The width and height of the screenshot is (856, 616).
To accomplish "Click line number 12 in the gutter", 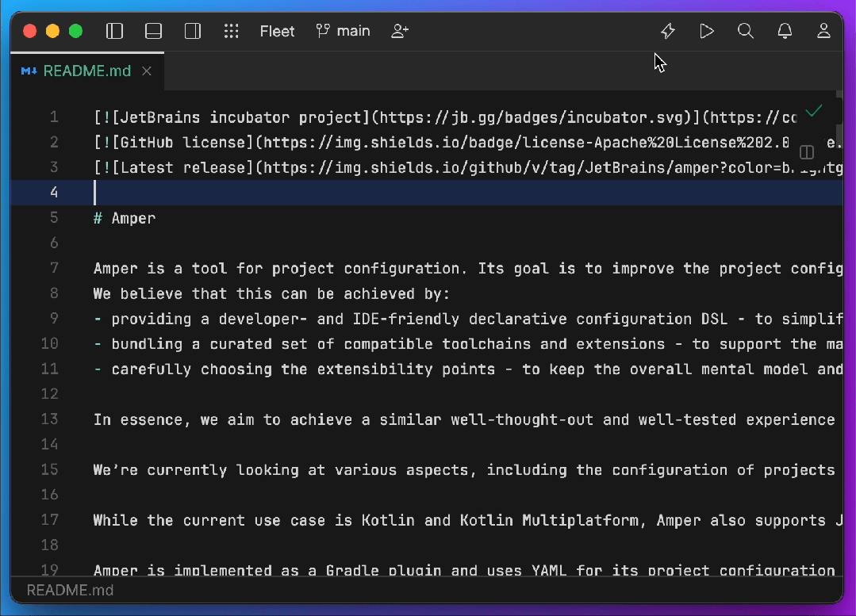I will (x=50, y=394).
